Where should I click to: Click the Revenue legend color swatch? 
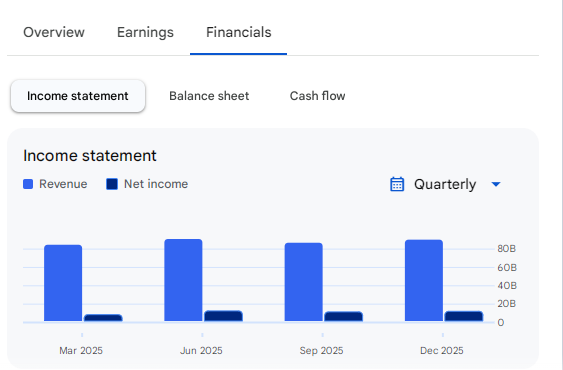pos(28,184)
